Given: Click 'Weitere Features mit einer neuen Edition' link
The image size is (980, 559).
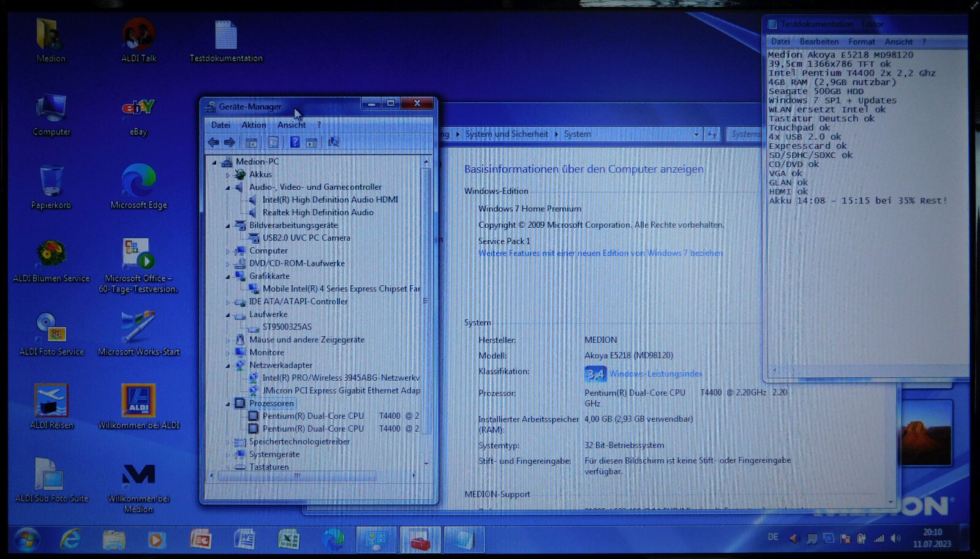Looking at the screenshot, I should [600, 253].
